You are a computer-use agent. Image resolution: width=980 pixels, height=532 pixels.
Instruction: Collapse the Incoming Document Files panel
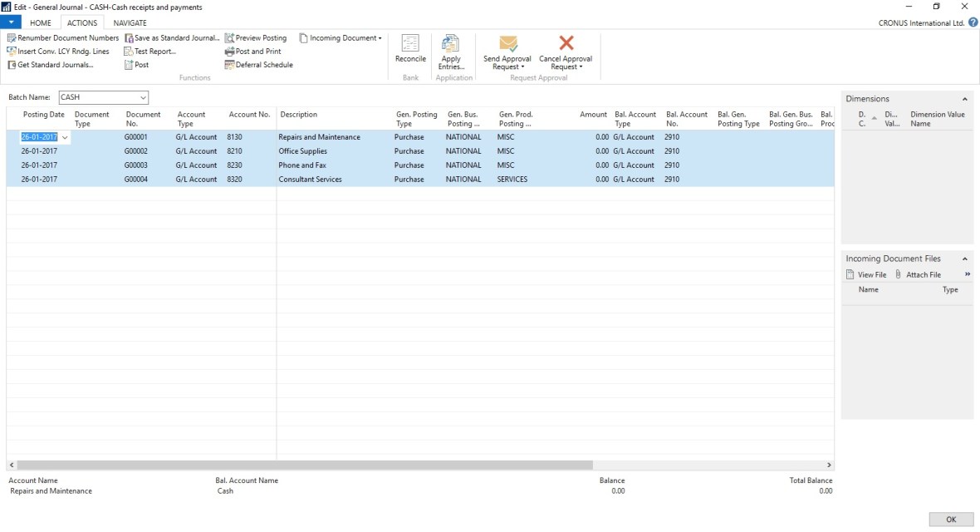coord(965,259)
